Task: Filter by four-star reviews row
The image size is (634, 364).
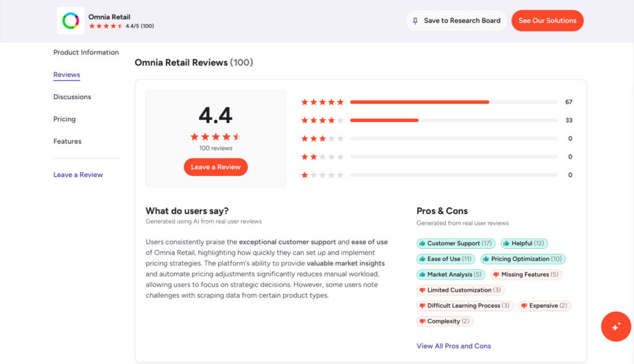Action: (436, 120)
